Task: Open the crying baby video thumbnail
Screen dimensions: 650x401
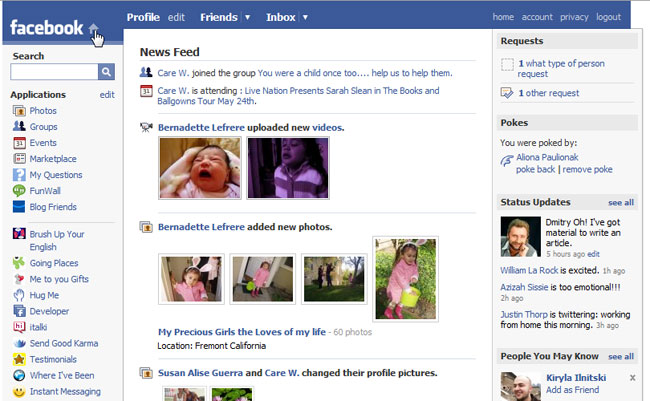Action: [200, 168]
